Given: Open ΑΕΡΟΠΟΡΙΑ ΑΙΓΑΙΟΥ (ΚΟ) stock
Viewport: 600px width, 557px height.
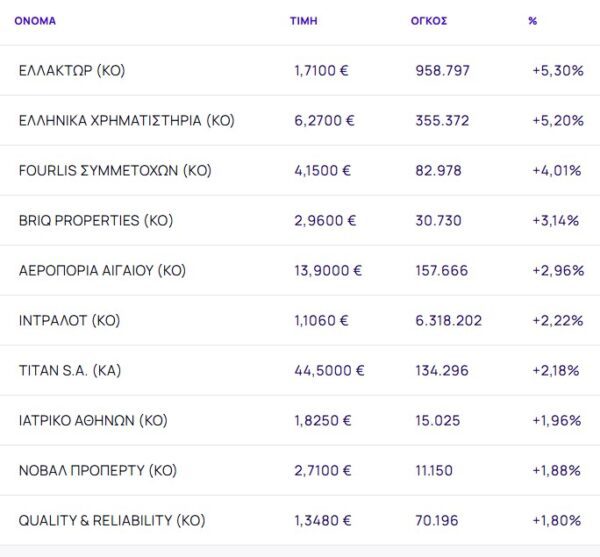Looking at the screenshot, I should tap(102, 271).
